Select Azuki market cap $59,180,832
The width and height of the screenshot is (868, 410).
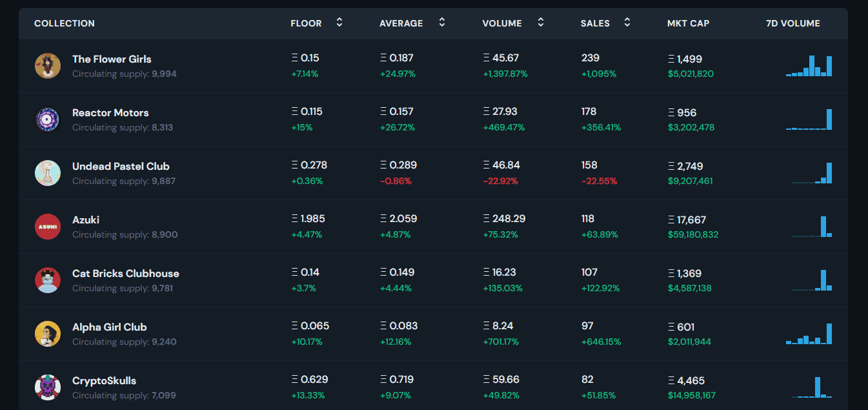click(x=693, y=234)
